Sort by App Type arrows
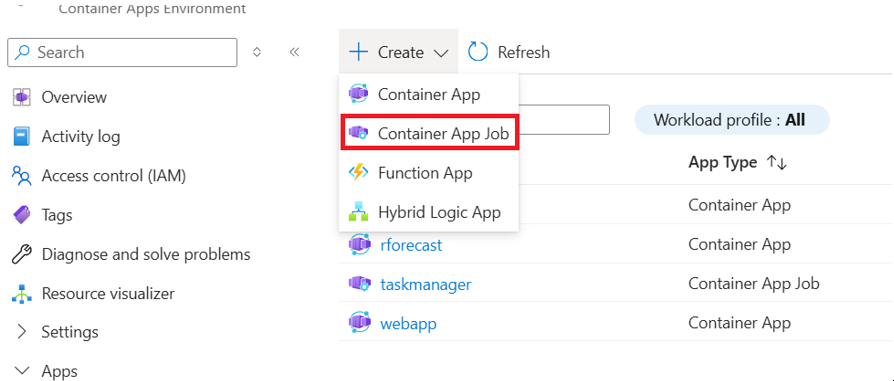Image resolution: width=894 pixels, height=381 pixels. click(777, 163)
